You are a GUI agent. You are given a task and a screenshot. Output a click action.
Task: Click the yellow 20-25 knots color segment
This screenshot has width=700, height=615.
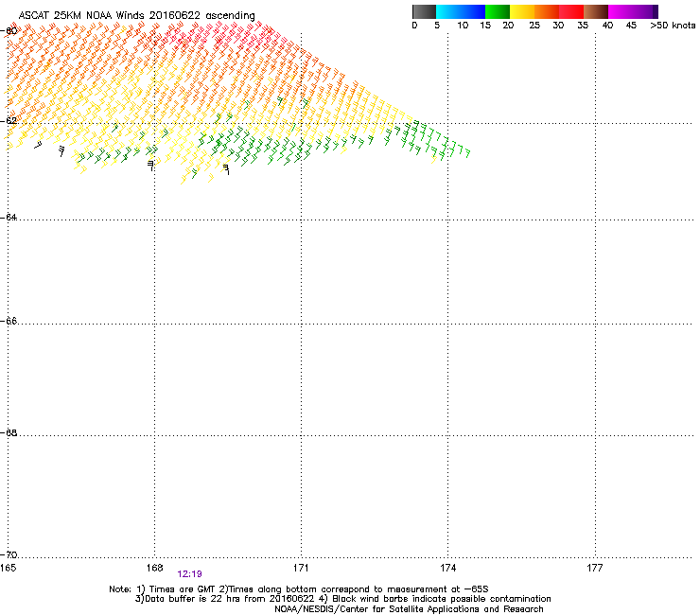pos(522,11)
